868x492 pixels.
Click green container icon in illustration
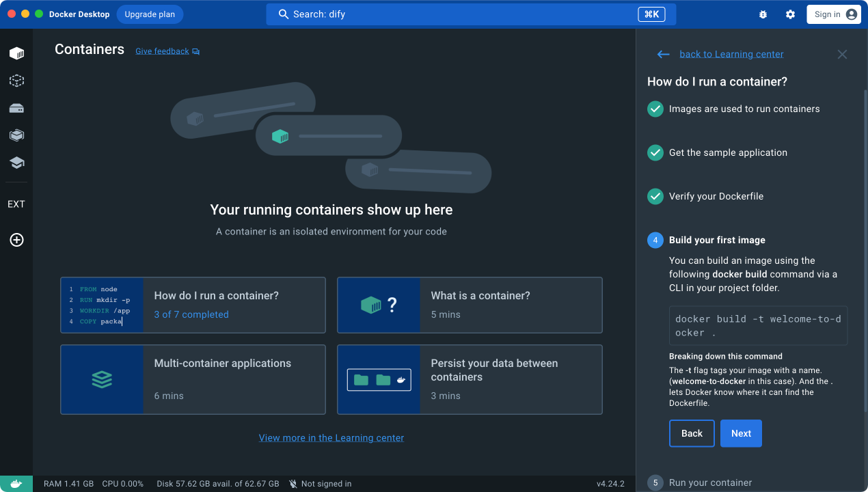(x=280, y=136)
